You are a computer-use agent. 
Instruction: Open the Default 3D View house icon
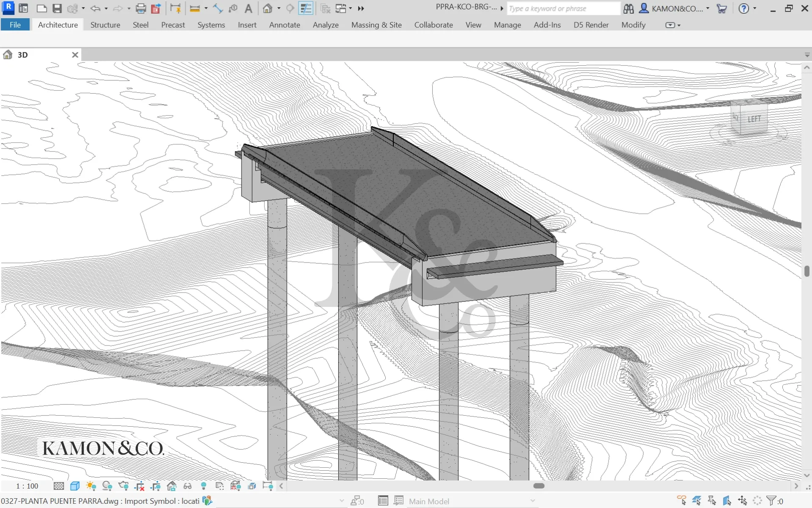point(267,8)
